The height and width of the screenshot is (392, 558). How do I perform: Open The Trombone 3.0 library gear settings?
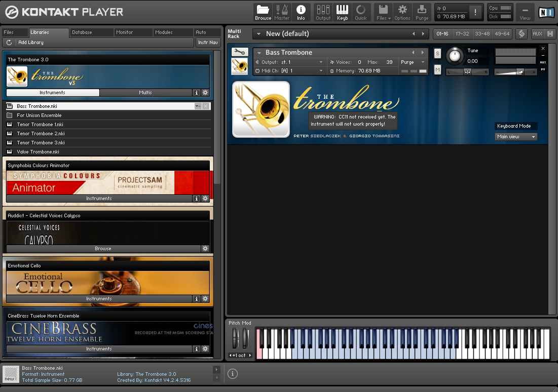(205, 93)
